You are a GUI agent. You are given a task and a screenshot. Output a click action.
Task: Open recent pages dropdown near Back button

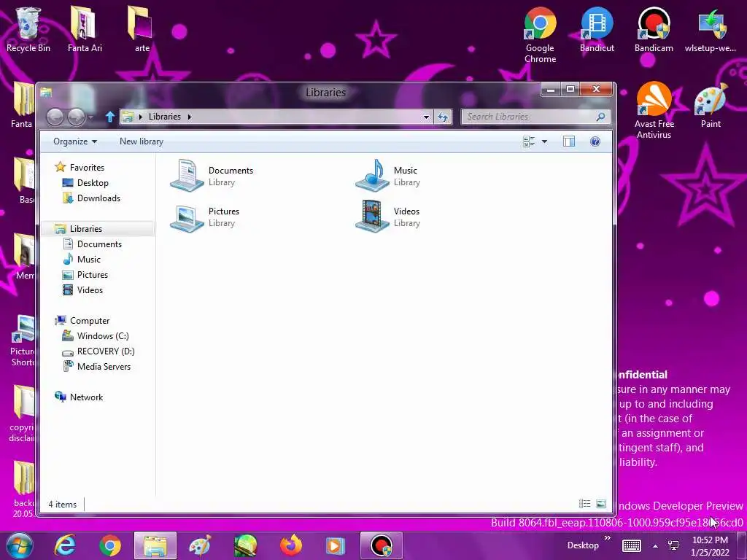point(91,117)
